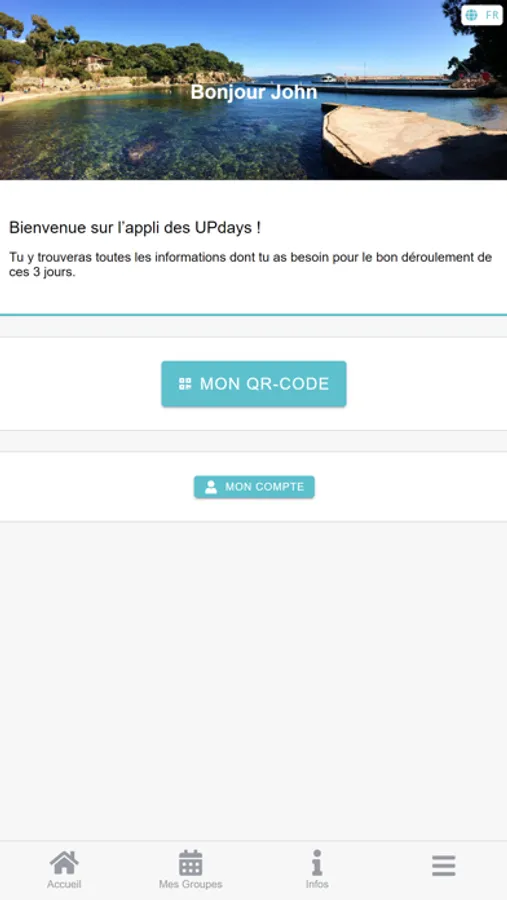Image resolution: width=507 pixels, height=900 pixels.
Task: Click the beach header banner photo
Action: (253, 90)
